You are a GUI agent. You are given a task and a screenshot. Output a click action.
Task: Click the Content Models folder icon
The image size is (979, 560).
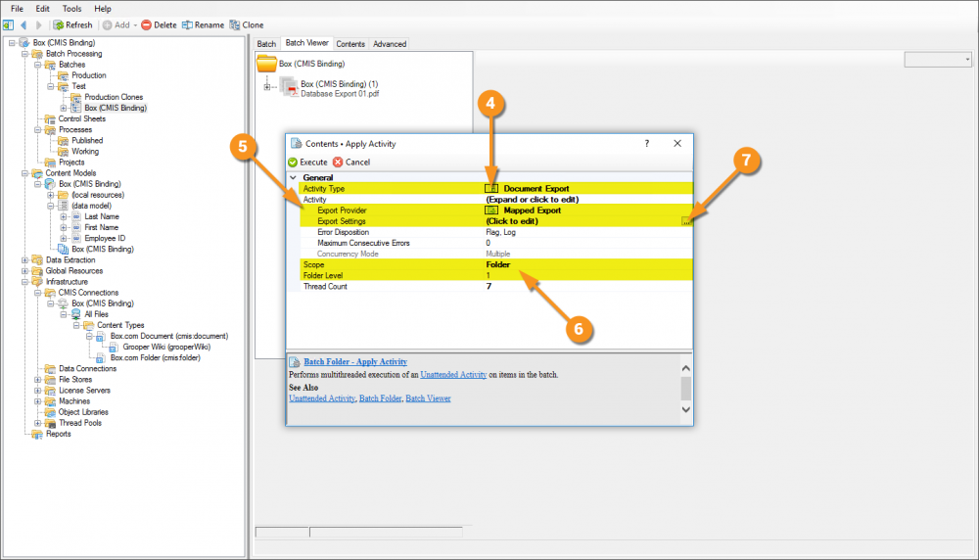tap(37, 173)
